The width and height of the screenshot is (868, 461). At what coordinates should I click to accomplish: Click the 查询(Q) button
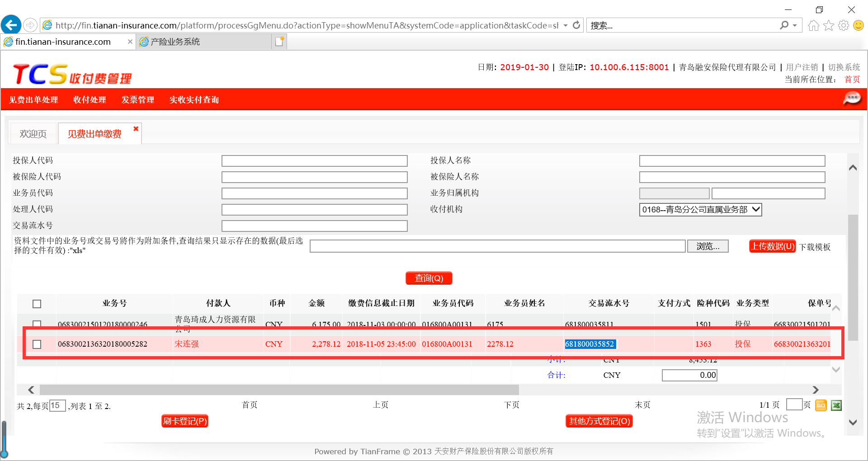[429, 278]
